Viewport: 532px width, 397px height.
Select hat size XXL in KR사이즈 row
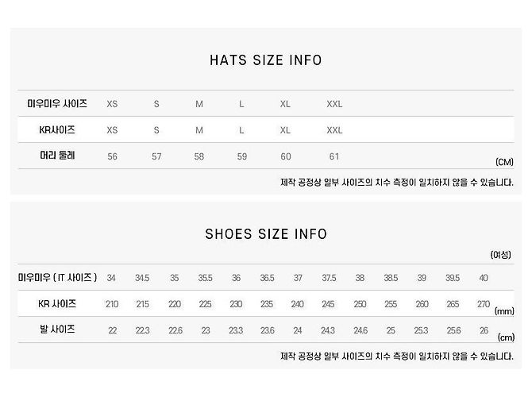pyautogui.click(x=334, y=130)
